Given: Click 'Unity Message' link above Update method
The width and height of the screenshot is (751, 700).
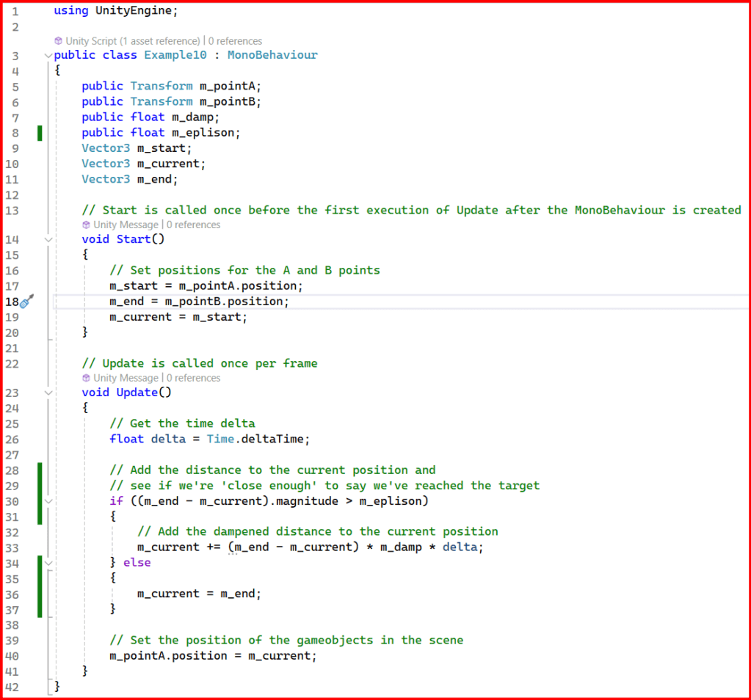Looking at the screenshot, I should 126,378.
